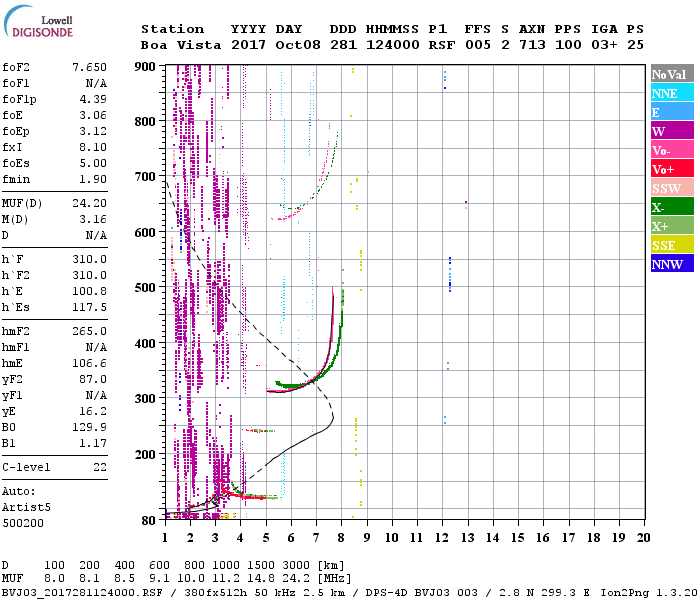Click the 10 MHz frequency axis label

click(392, 538)
